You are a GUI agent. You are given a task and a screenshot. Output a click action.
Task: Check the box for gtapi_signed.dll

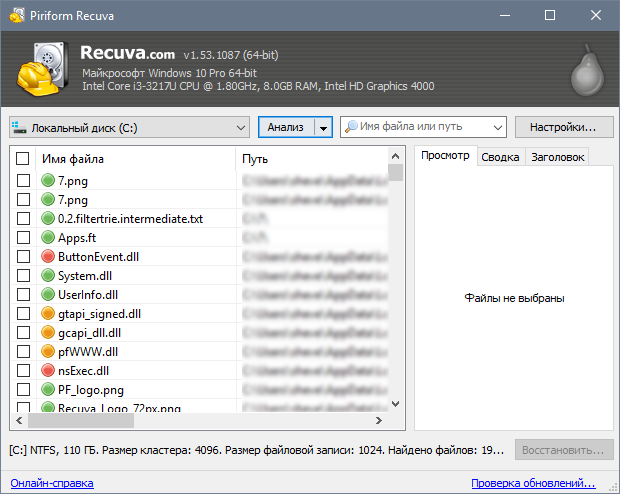click(23, 313)
